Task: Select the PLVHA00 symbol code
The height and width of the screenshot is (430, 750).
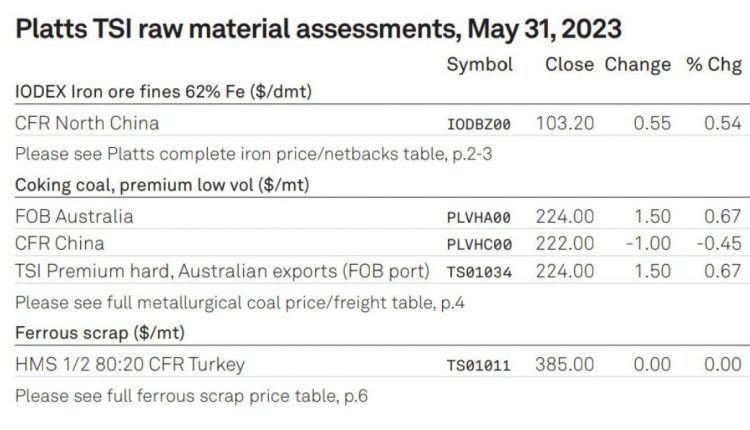Action: click(478, 217)
